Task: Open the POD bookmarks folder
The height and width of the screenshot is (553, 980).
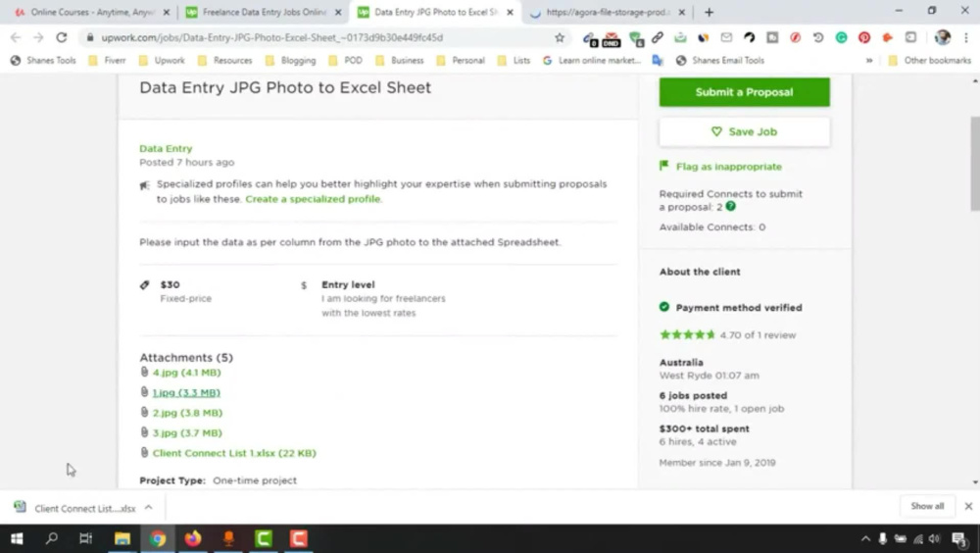Action: pyautogui.click(x=346, y=60)
